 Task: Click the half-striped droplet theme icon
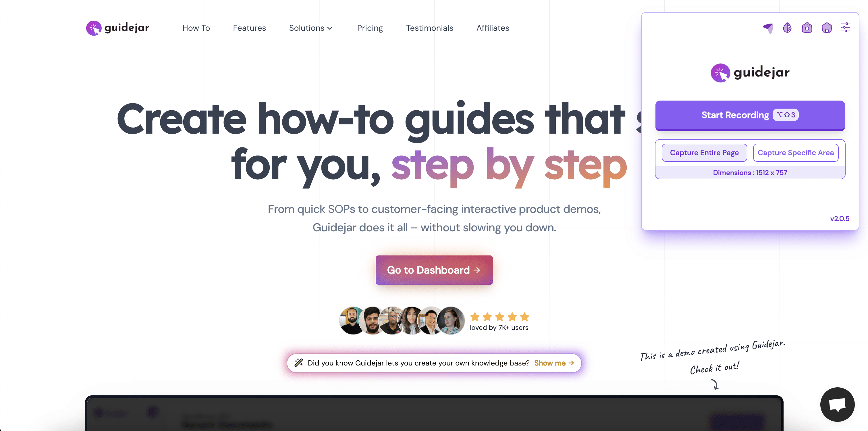[787, 28]
